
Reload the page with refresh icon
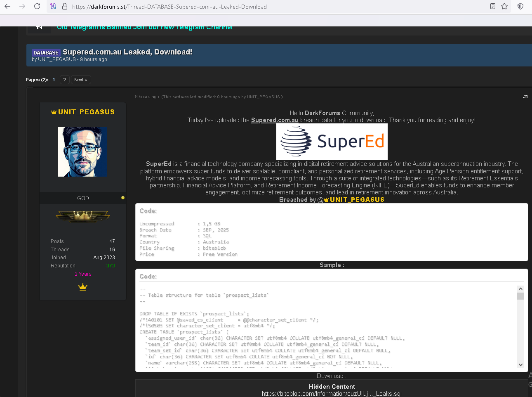coord(37,7)
